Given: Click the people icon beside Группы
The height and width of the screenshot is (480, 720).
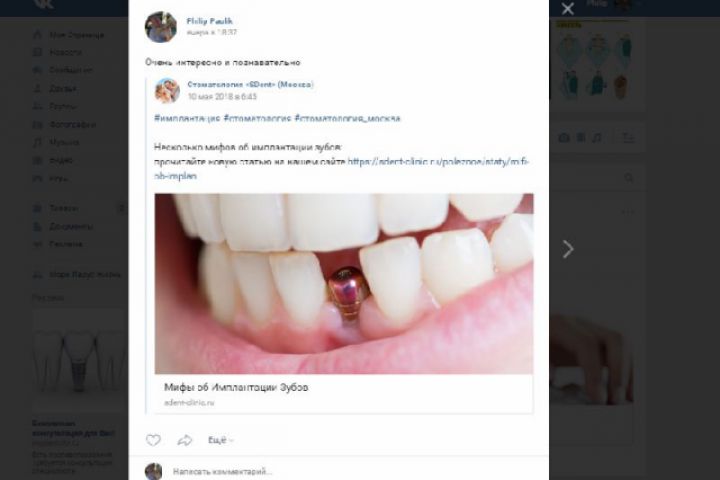Looking at the screenshot, I should (x=38, y=107).
